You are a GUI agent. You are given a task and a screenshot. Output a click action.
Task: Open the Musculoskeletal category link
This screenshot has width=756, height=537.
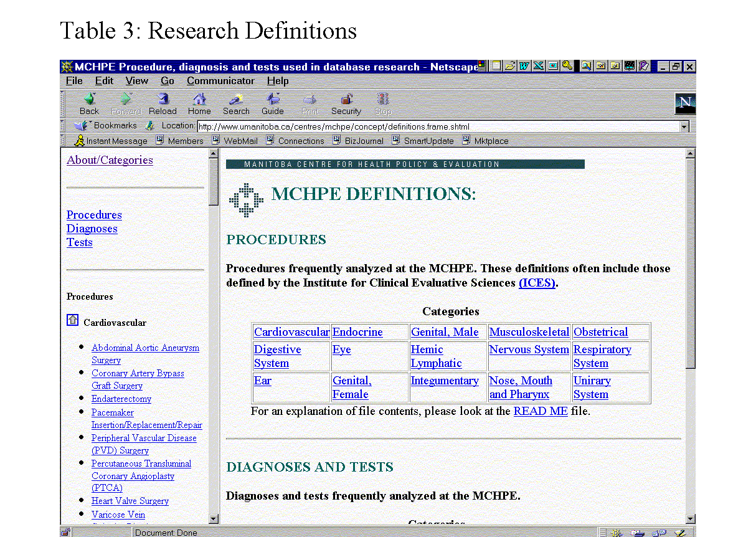tap(529, 332)
